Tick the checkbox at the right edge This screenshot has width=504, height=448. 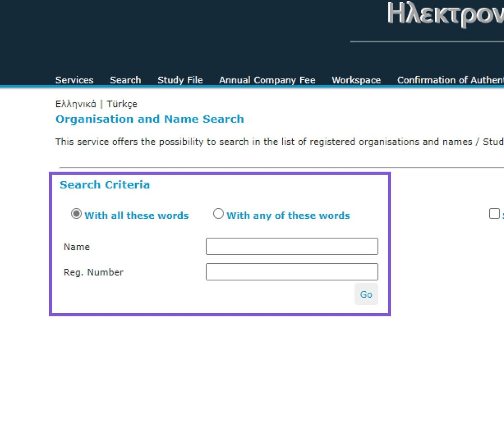click(x=494, y=214)
